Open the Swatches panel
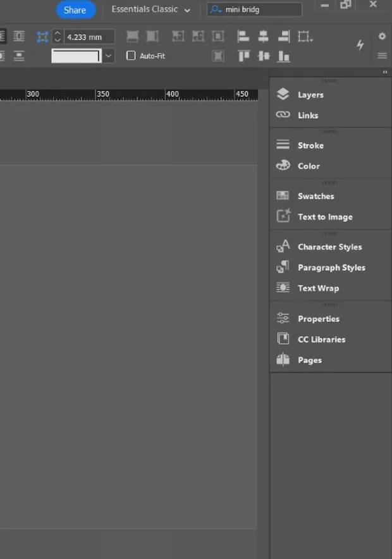 pyautogui.click(x=315, y=196)
